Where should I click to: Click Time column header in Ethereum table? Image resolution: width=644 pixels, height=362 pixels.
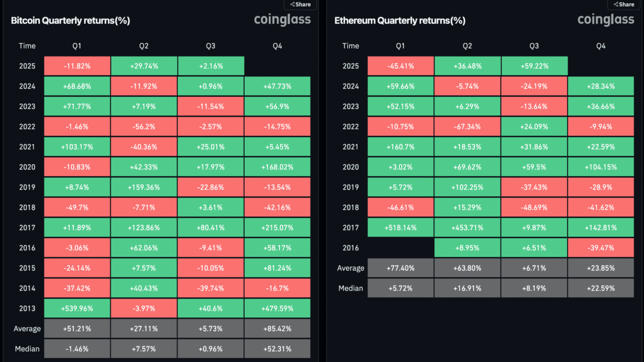pos(351,46)
